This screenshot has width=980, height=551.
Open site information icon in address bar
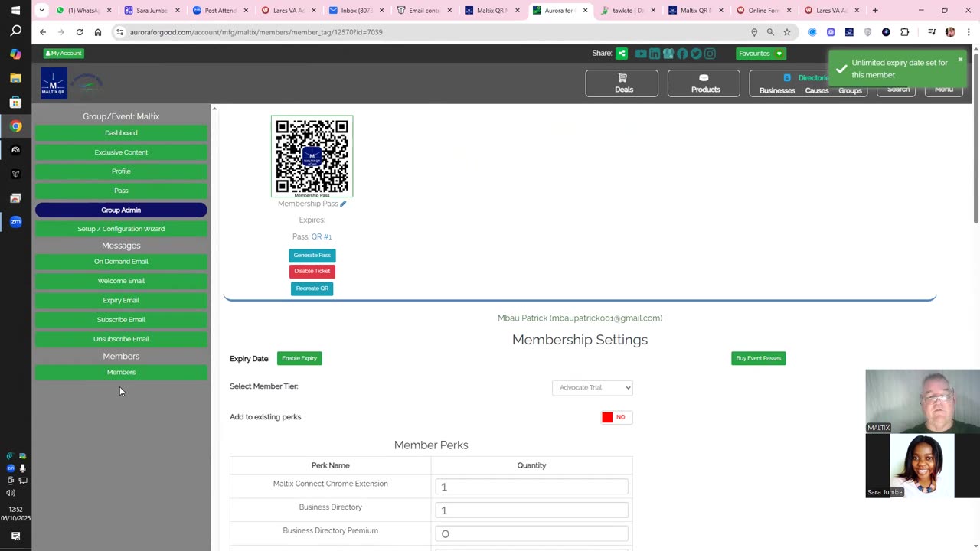point(119,32)
